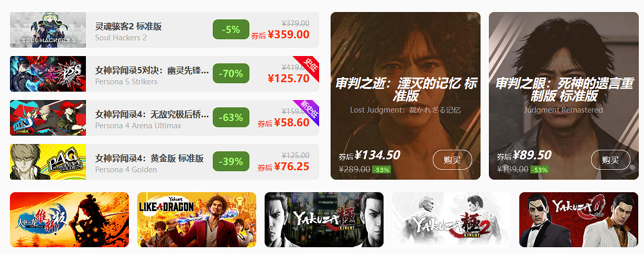Click the -5% discount badge
The width and height of the screenshot is (644, 254).
[x=231, y=29]
